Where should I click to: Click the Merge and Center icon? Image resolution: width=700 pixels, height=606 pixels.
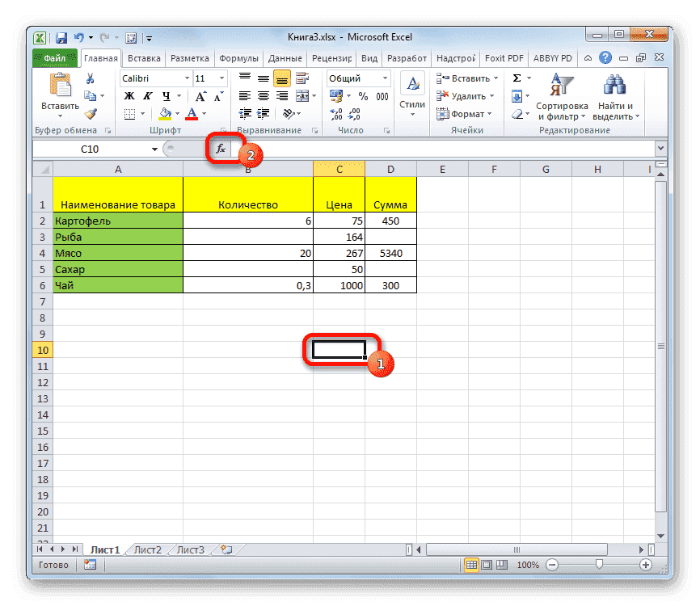304,95
